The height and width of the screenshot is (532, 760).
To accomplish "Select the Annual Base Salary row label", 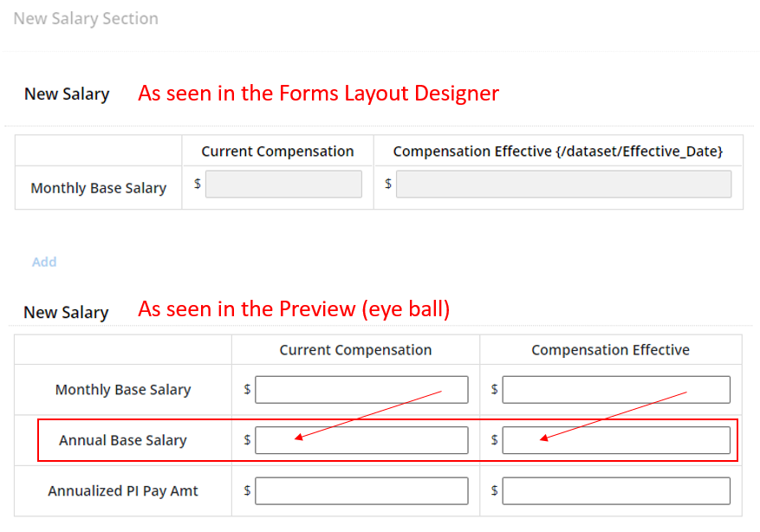I will [x=123, y=440].
